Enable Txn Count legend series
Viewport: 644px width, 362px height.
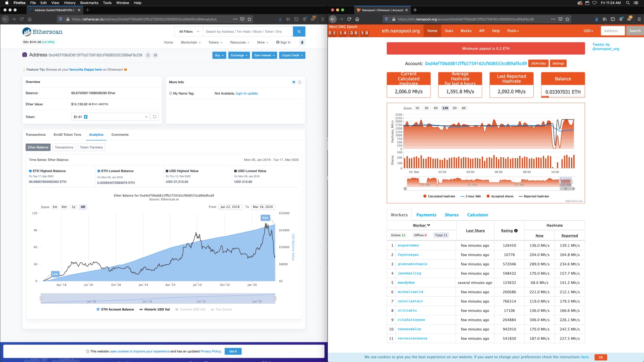(x=221, y=310)
